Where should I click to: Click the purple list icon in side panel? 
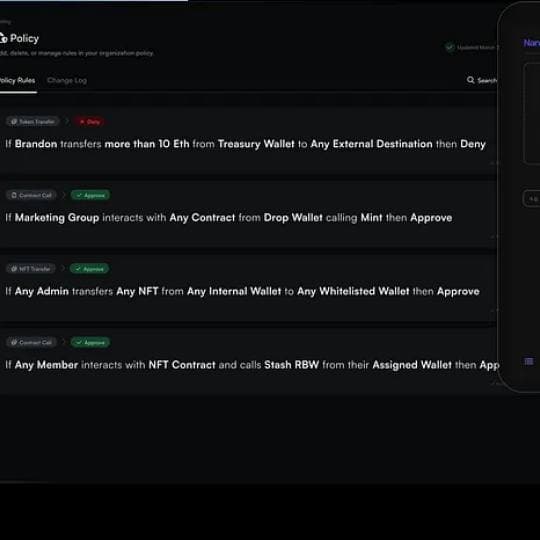pyautogui.click(x=529, y=361)
